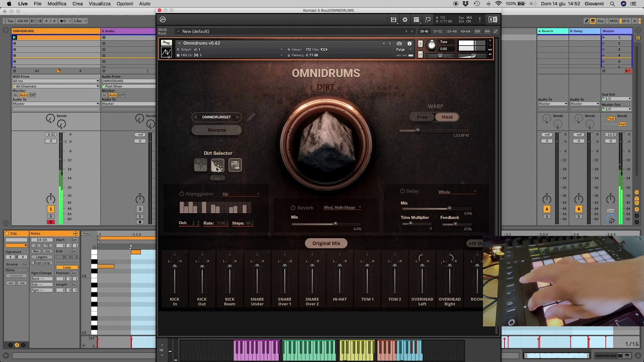The width and height of the screenshot is (644, 362).
Task: Open the Kontakt settings gear icon
Action: (405, 20)
